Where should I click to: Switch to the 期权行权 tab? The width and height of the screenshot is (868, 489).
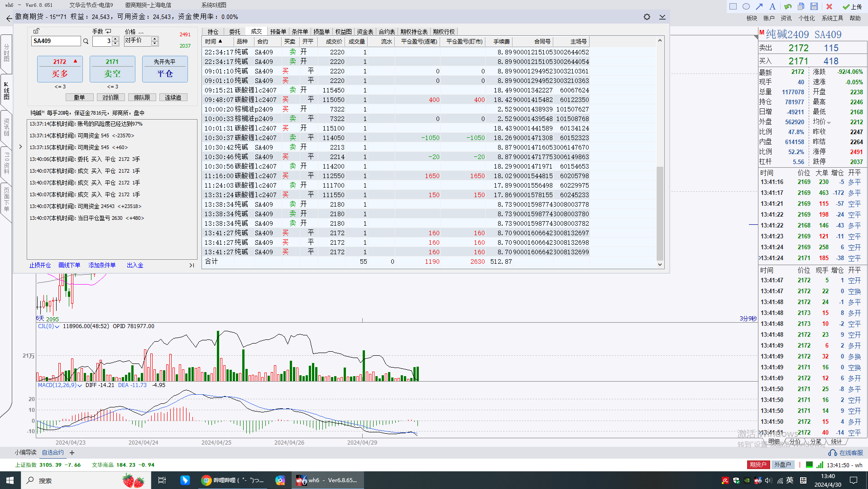(444, 32)
